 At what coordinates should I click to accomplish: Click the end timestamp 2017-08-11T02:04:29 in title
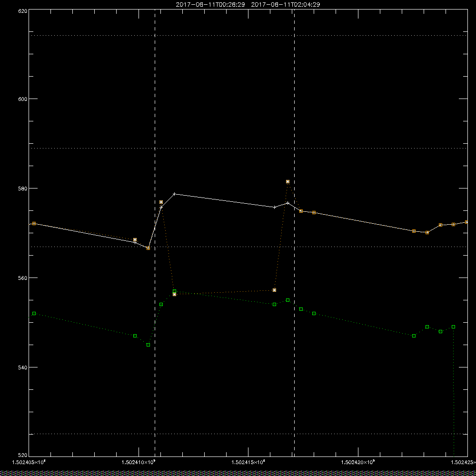(x=285, y=5)
